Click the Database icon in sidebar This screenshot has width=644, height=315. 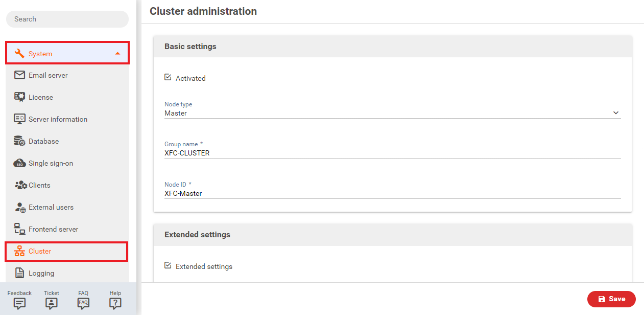pos(20,141)
